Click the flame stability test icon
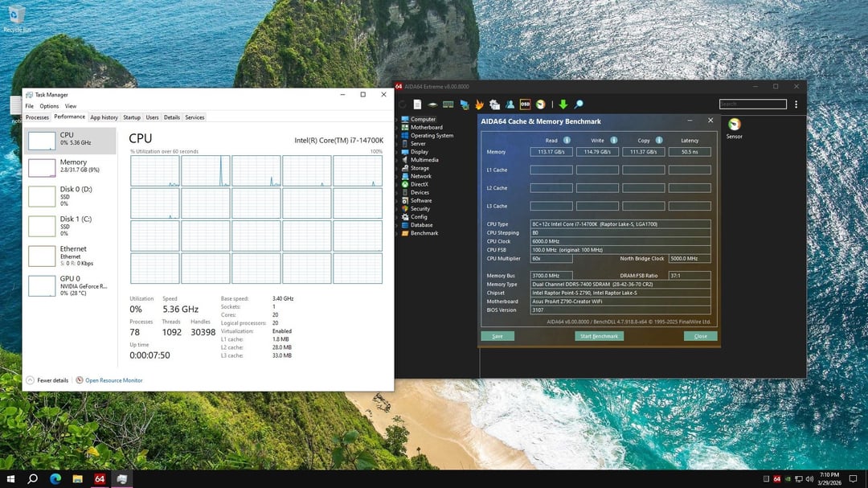Image resolution: width=868 pixels, height=488 pixels. [x=479, y=105]
